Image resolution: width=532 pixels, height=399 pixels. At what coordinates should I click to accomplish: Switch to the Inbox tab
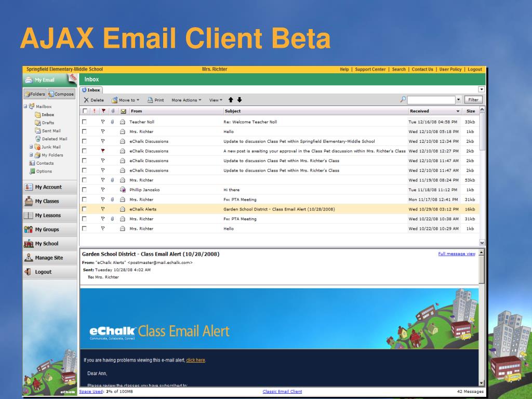(x=91, y=90)
